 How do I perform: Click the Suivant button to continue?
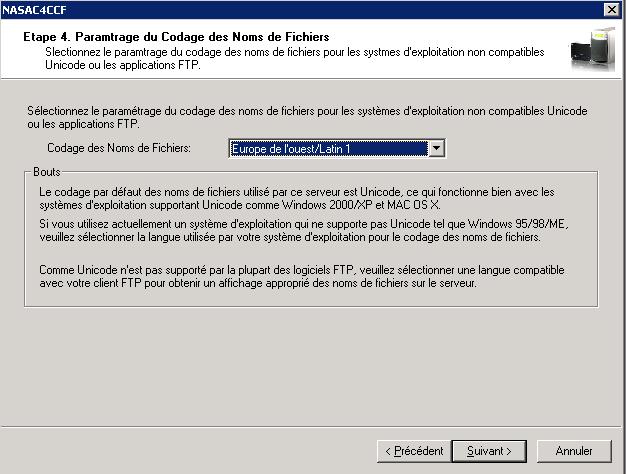(489, 451)
